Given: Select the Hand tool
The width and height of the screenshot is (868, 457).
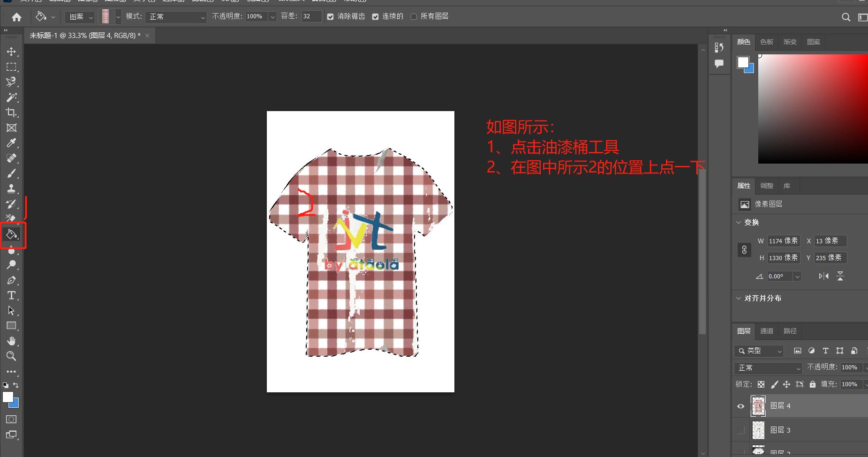Looking at the screenshot, I should pyautogui.click(x=11, y=341).
